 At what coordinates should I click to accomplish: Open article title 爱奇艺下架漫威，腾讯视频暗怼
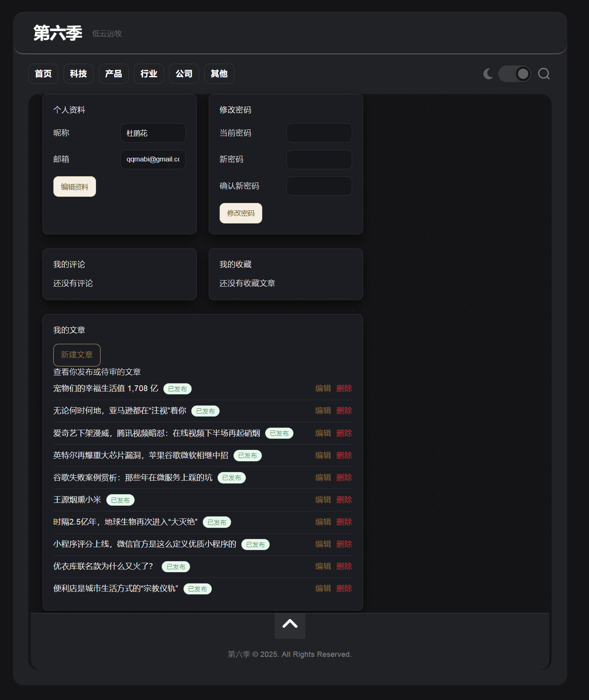click(157, 433)
